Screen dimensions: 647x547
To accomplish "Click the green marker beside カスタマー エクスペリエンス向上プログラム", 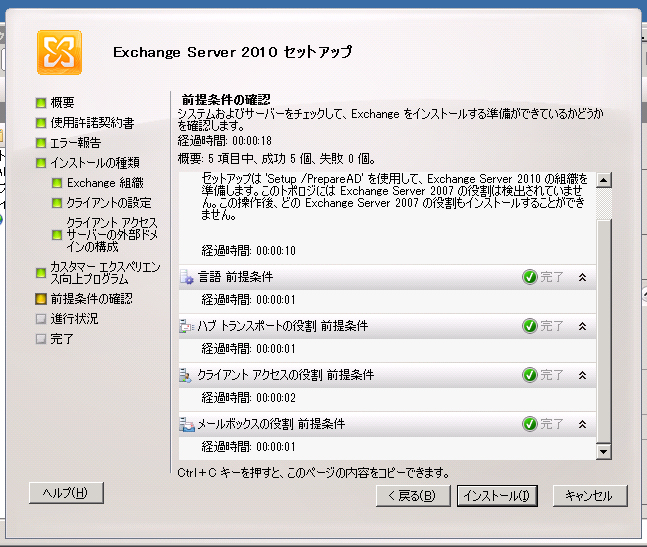I will coord(40,273).
